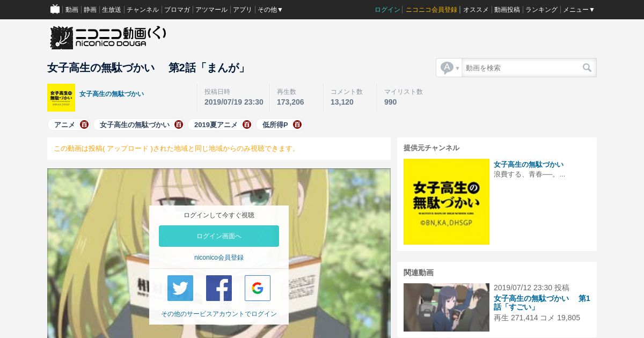Log in with Facebook icon

click(219, 288)
